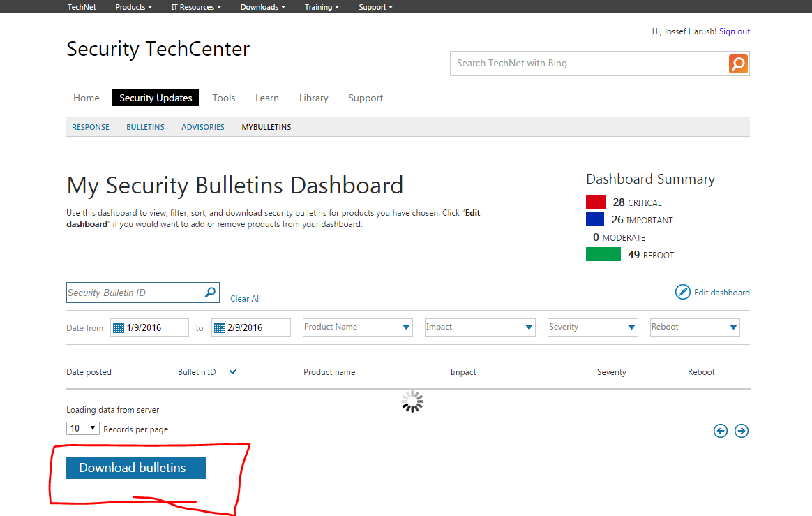
Task: Go to the Home tab
Action: (87, 98)
